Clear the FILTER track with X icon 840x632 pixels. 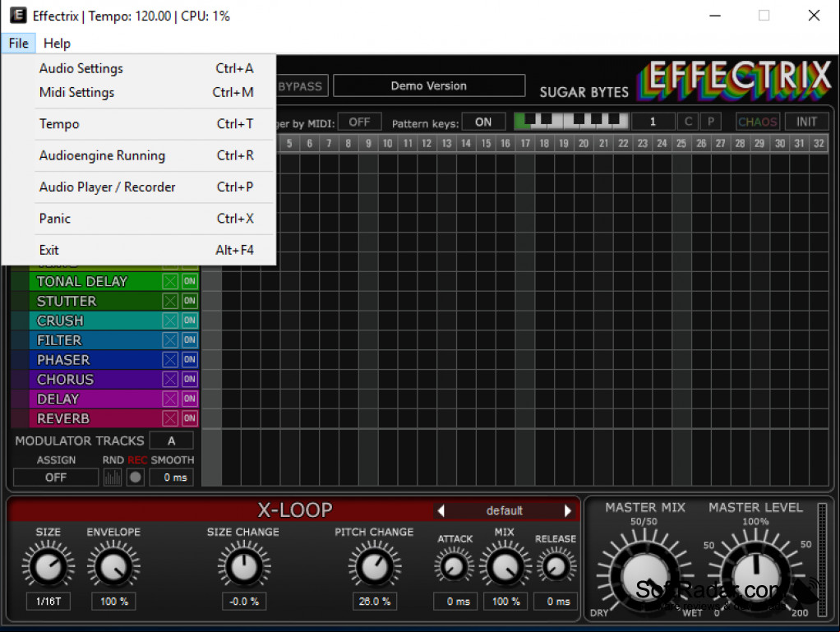(170, 340)
